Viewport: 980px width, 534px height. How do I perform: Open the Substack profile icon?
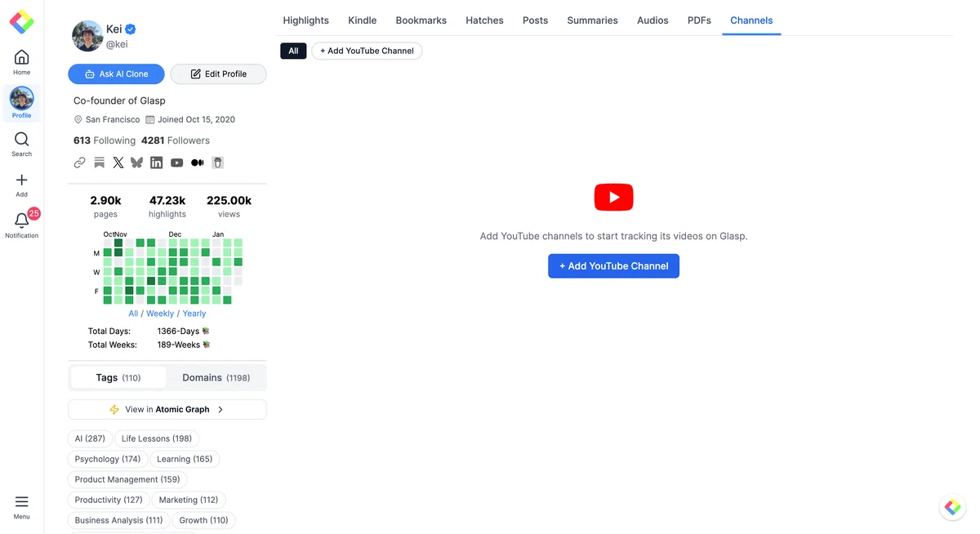tap(99, 162)
